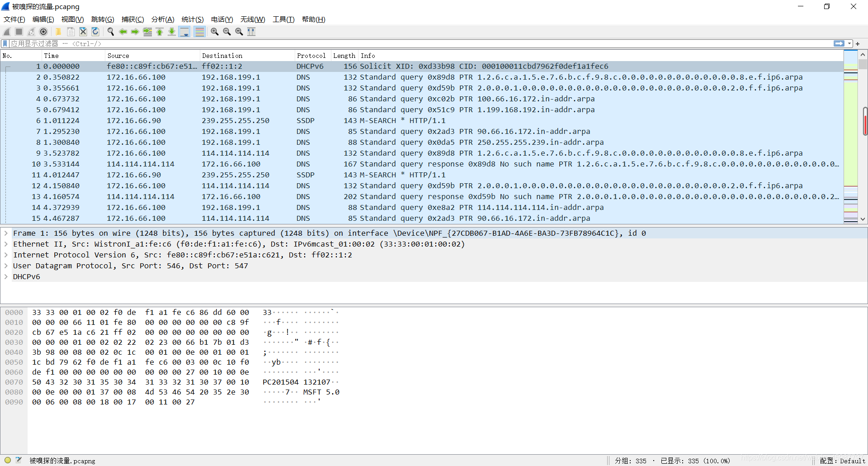The image size is (868, 466).
Task: Reload the capture file
Action: 95,32
